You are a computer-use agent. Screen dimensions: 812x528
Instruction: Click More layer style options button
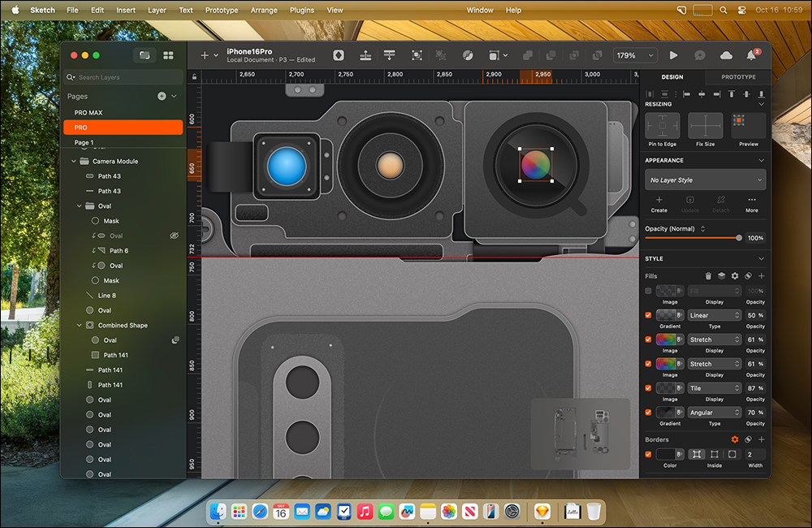point(752,205)
